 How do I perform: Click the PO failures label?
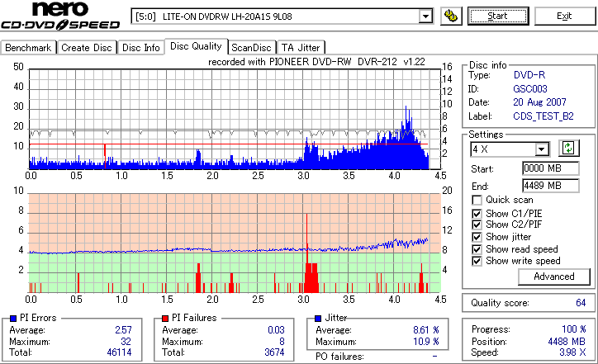pyautogui.click(x=339, y=357)
